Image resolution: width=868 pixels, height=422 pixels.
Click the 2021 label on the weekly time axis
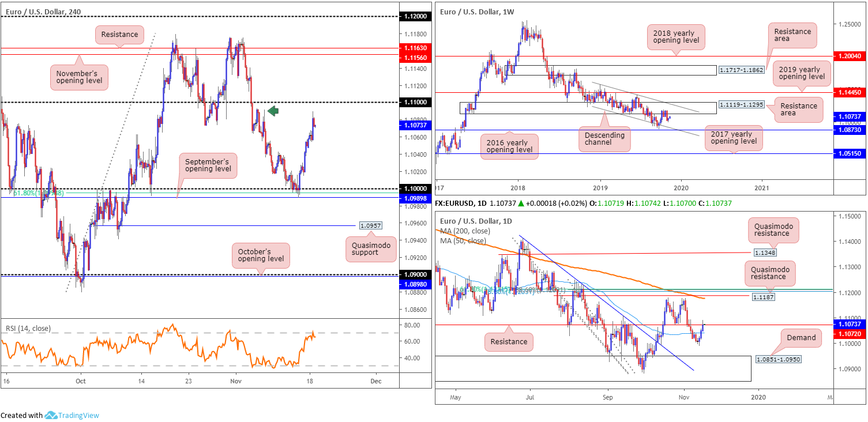762,188
